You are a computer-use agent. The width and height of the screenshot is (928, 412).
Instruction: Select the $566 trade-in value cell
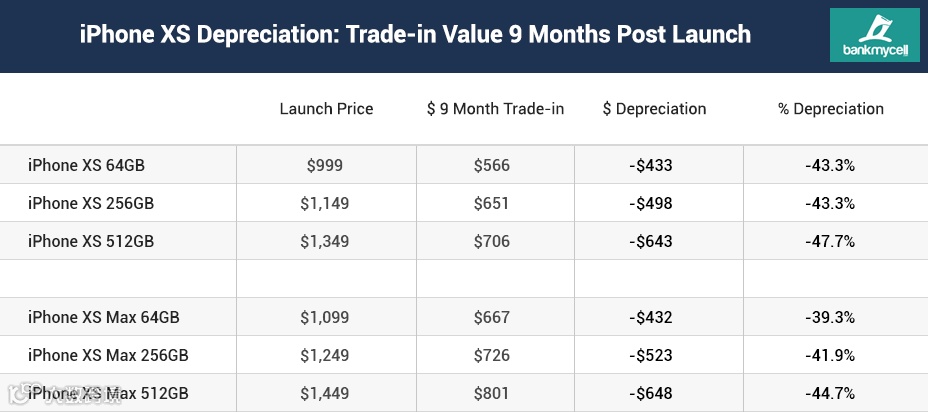pos(491,165)
